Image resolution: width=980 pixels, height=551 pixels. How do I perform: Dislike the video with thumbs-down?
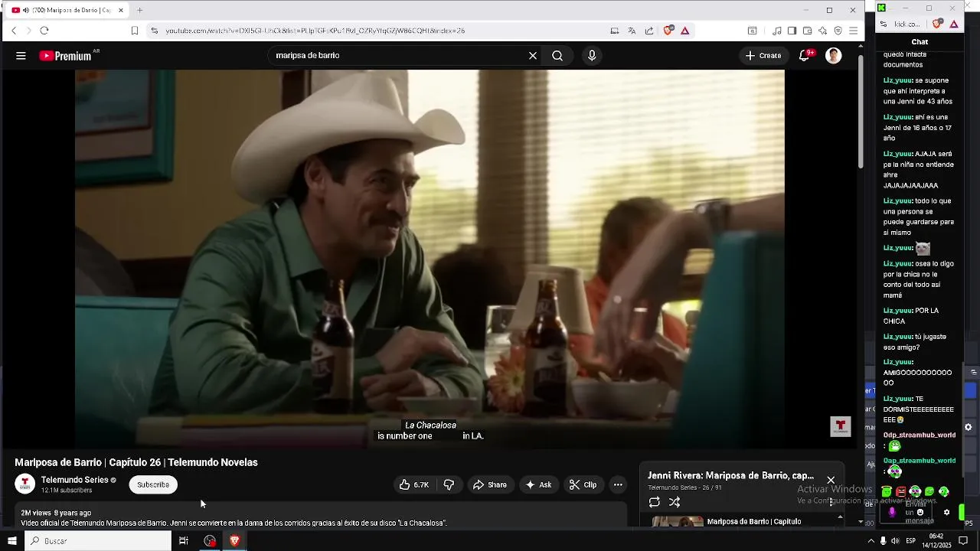coord(449,484)
